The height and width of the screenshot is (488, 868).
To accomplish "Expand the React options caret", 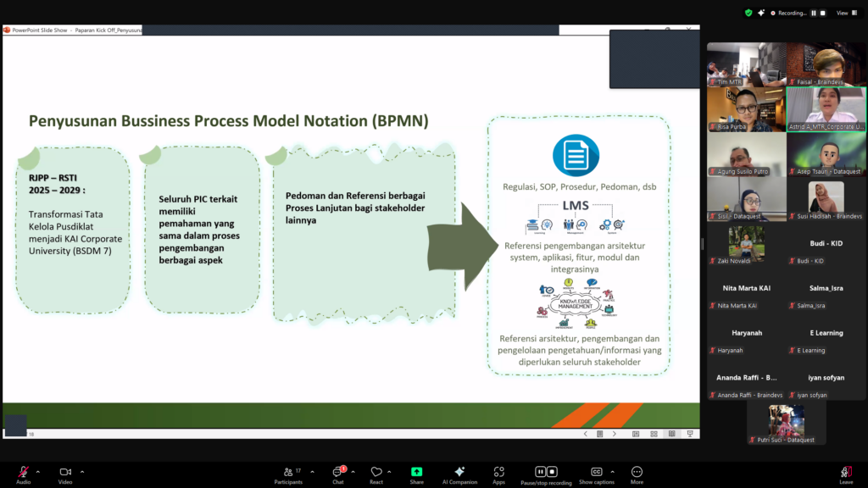I will tap(391, 471).
